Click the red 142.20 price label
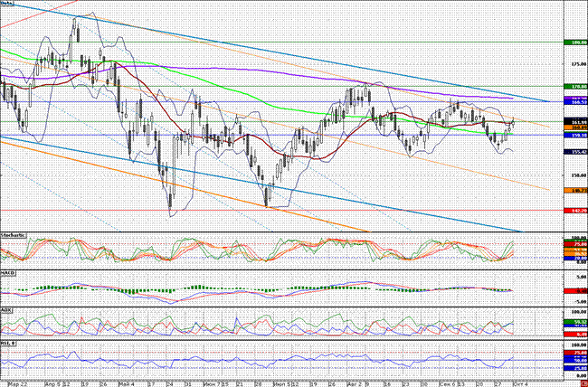Image resolution: width=588 pixels, height=387 pixels. tap(574, 209)
